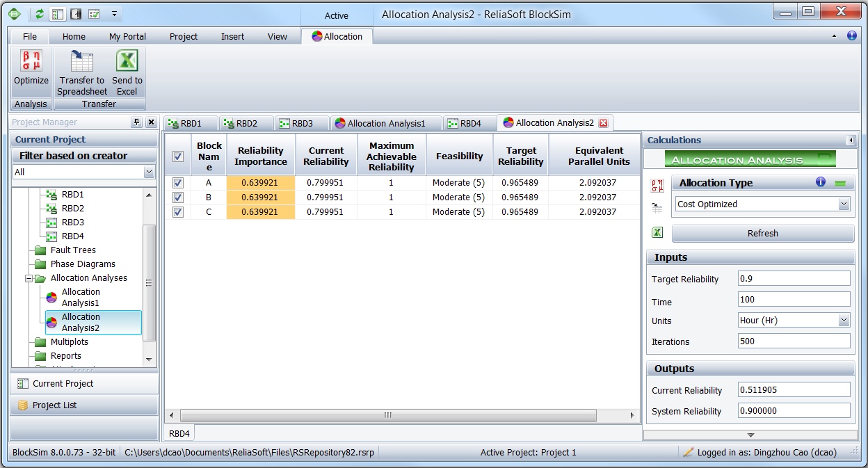Uncheck the checkbox for block C
The height and width of the screenshot is (468, 868).
tap(177, 212)
